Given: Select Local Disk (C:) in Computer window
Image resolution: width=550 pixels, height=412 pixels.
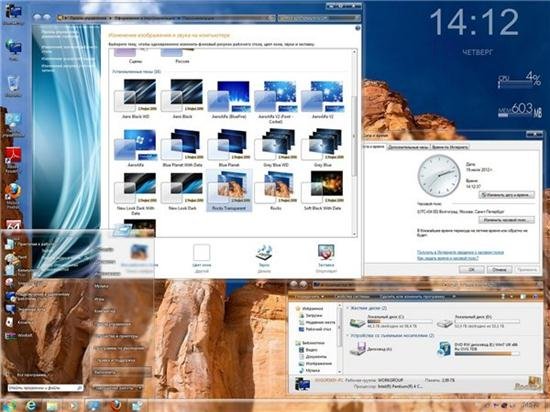Looking at the screenshot, I should (x=391, y=321).
